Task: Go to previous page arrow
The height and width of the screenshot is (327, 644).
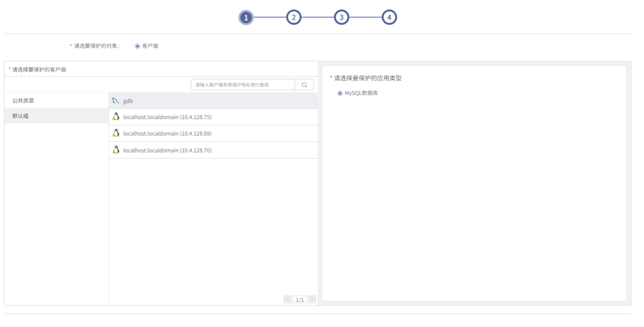Action: tap(288, 299)
